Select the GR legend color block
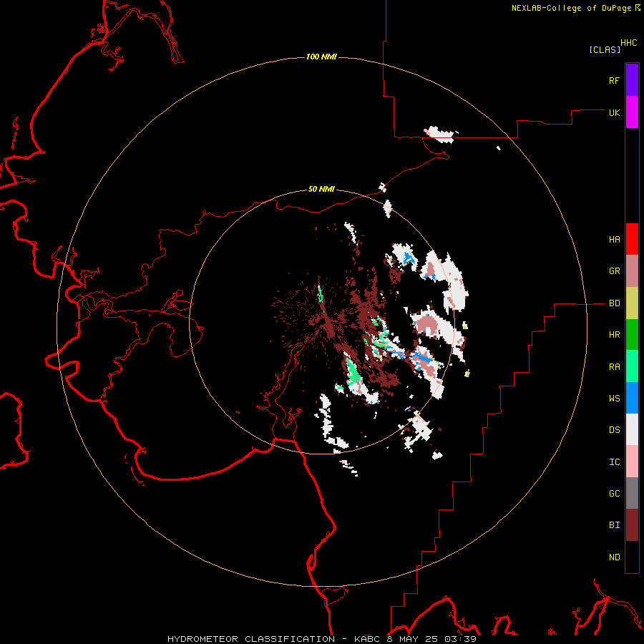644x644 pixels. point(632,271)
